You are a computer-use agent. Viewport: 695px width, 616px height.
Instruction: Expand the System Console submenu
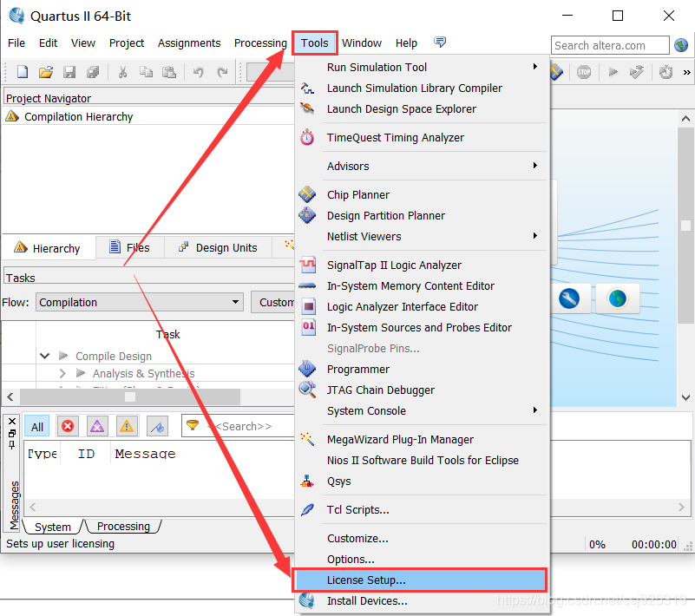coord(535,410)
